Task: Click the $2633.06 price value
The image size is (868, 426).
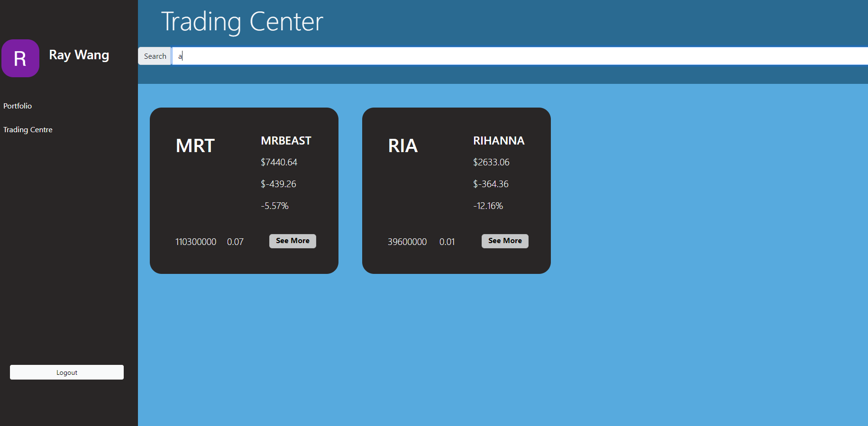Action: pos(491,162)
